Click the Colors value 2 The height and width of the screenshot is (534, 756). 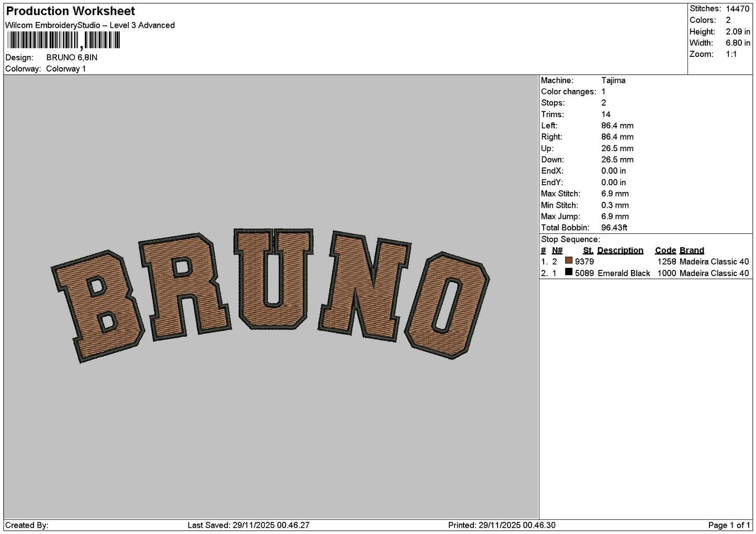[x=728, y=20]
